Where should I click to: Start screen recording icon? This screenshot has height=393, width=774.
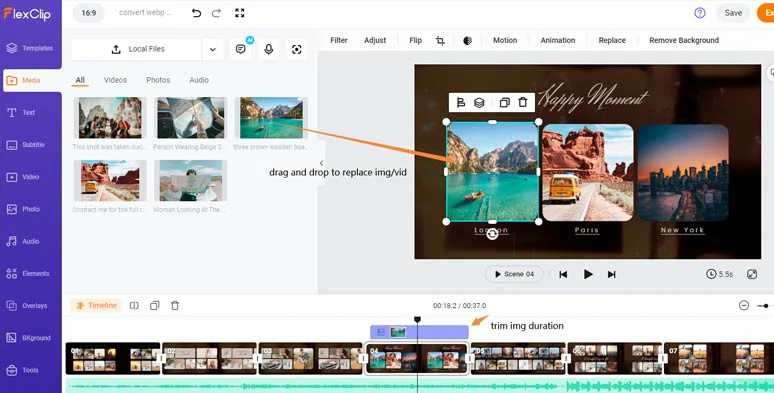[296, 49]
